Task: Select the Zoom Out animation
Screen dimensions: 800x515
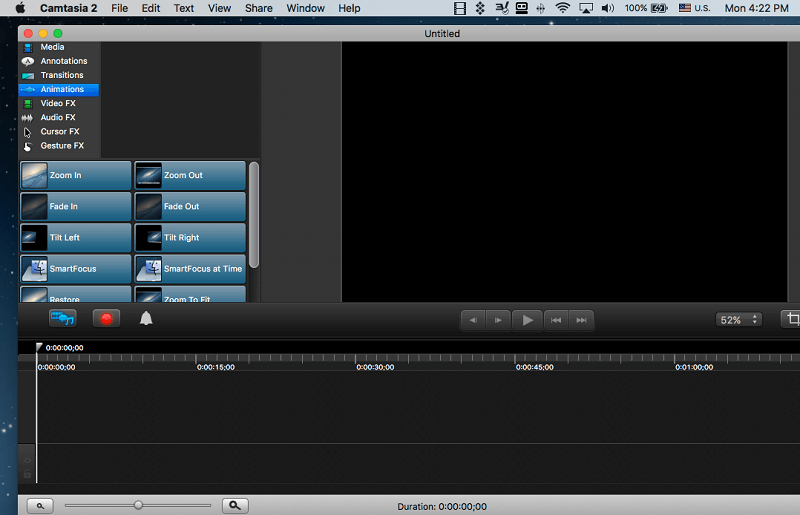Action: [190, 176]
